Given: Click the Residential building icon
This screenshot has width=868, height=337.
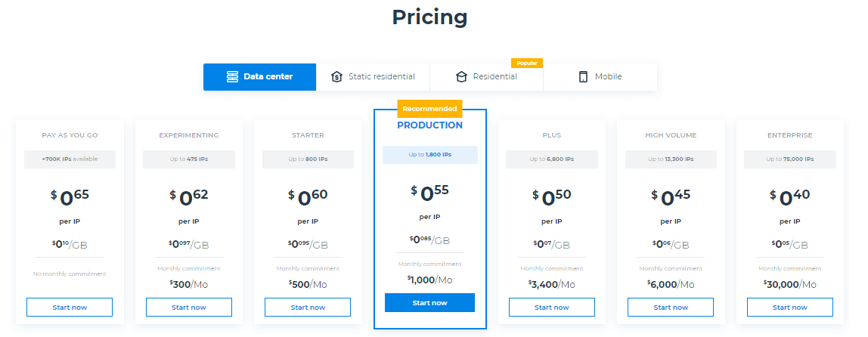Looking at the screenshot, I should (x=461, y=77).
